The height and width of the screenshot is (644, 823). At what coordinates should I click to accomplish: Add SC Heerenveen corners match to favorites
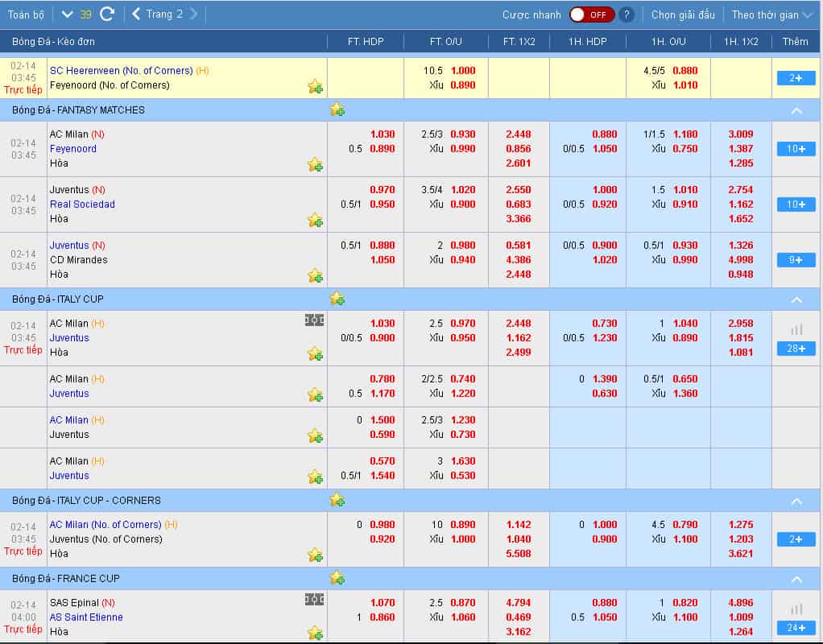pos(315,86)
